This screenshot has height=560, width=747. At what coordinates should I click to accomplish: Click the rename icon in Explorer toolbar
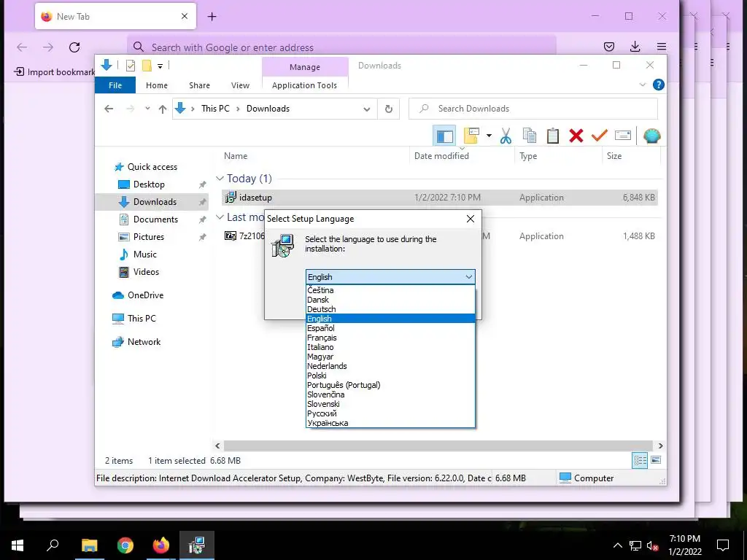623,136
